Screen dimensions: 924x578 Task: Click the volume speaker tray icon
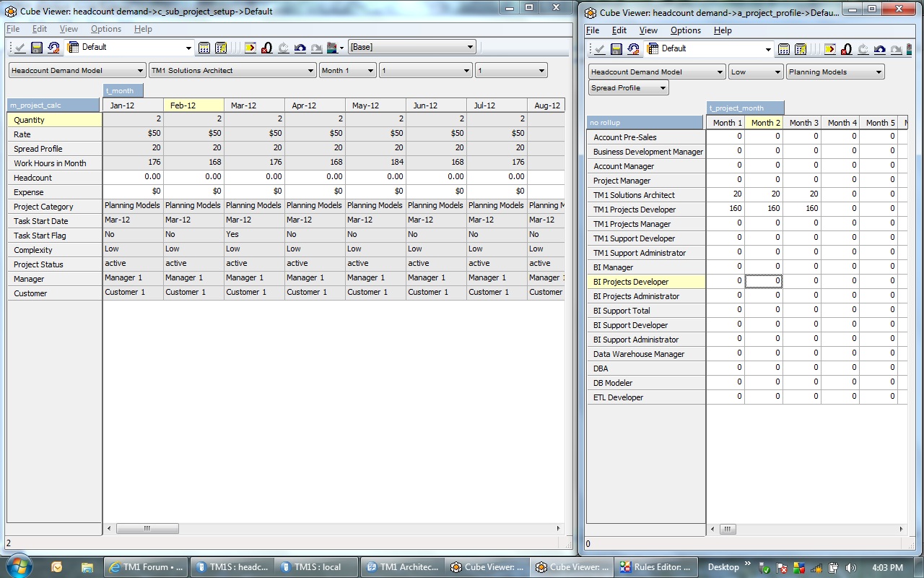pyautogui.click(x=850, y=568)
